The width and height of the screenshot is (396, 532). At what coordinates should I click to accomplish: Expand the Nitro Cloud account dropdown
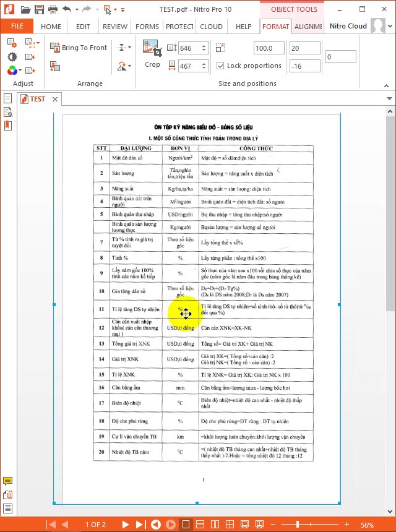tap(390, 27)
